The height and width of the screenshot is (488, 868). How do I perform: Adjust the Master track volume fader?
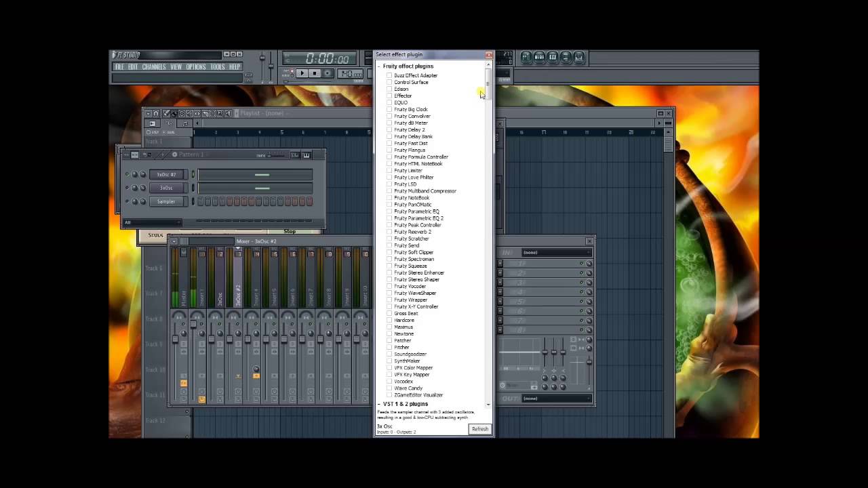[x=175, y=338]
